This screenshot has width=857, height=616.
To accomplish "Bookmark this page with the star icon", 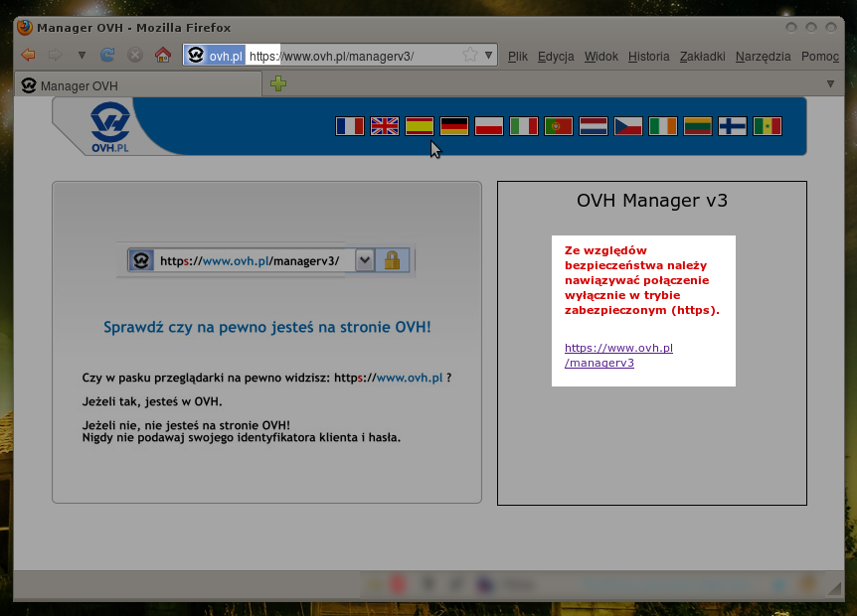I will tap(469, 55).
